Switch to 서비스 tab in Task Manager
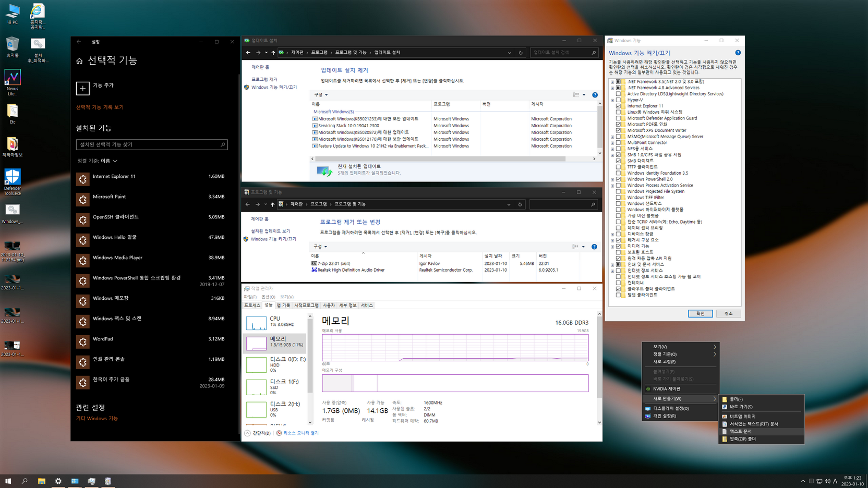The image size is (868, 488). [367, 306]
